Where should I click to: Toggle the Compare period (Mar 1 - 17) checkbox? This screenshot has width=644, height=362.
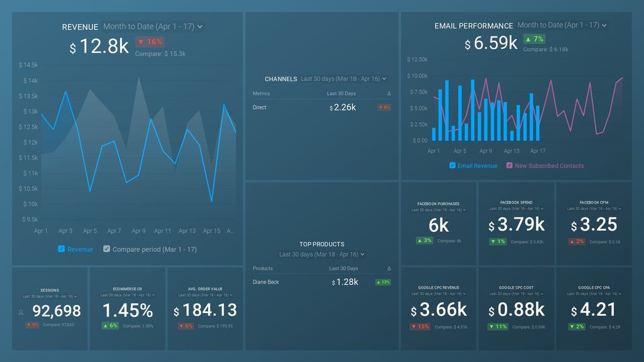(106, 249)
